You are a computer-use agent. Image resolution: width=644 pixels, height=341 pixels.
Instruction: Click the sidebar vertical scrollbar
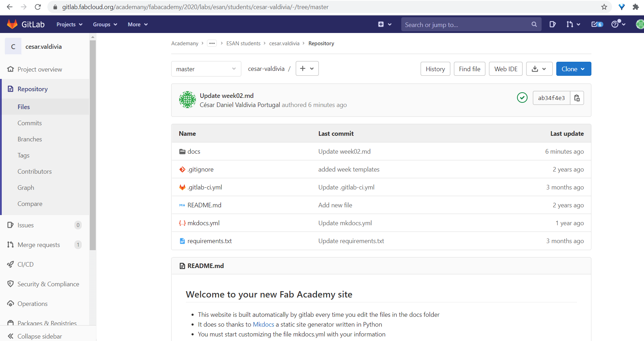coord(93,145)
